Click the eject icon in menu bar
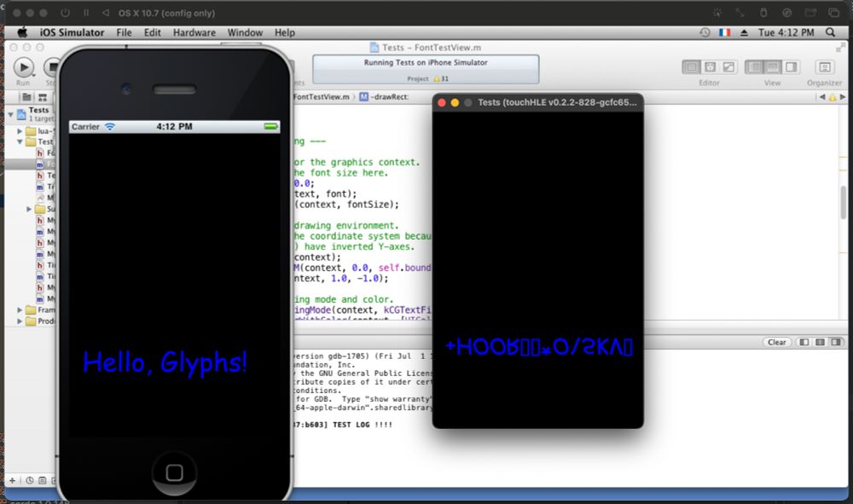 tap(744, 32)
